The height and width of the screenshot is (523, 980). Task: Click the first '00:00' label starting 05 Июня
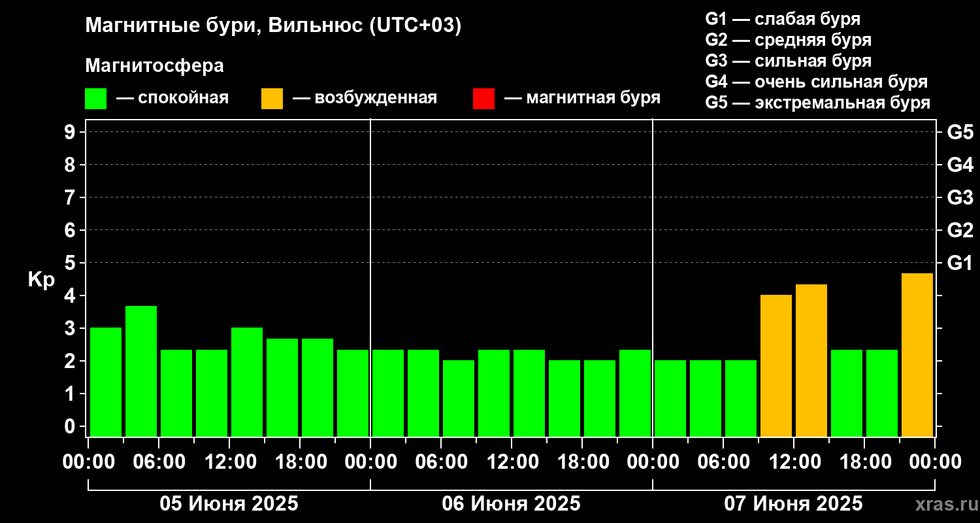point(88,462)
